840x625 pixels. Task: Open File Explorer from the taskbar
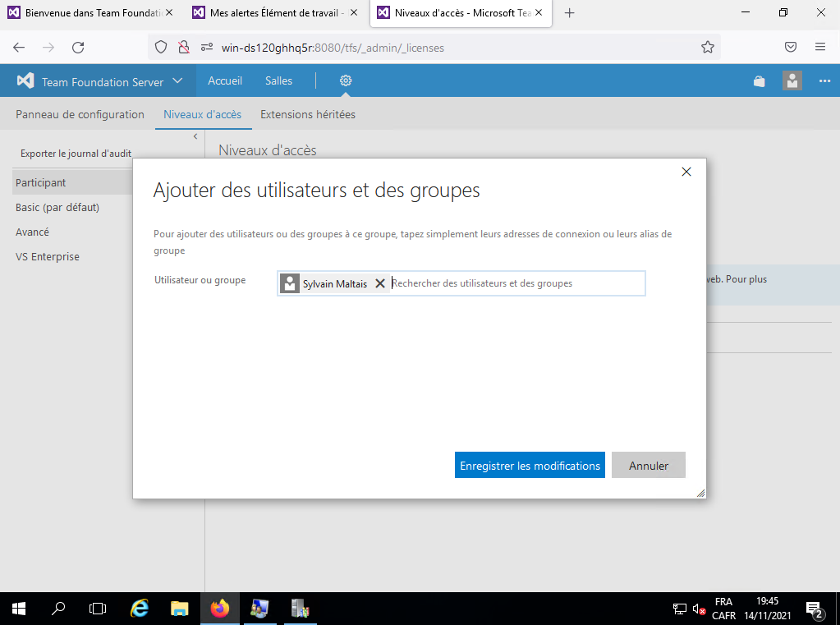[x=179, y=609]
